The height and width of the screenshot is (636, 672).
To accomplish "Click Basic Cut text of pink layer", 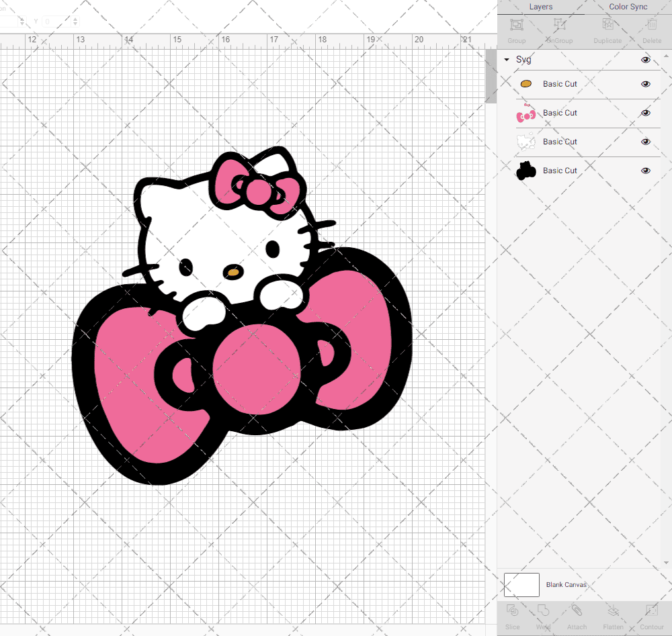I will (x=560, y=113).
